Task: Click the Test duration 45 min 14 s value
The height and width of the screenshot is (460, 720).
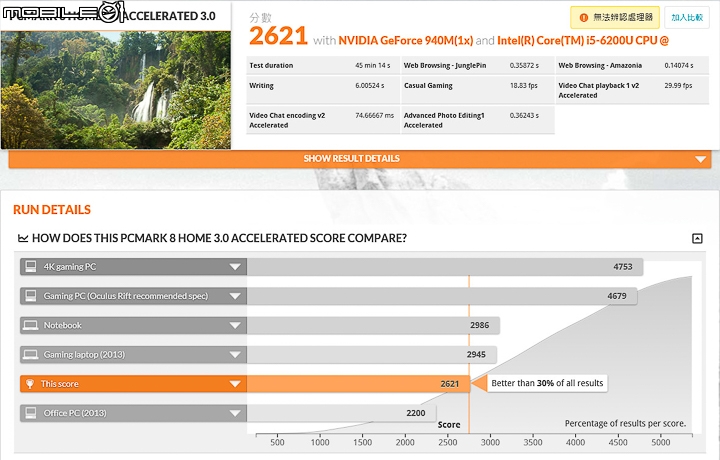Action: (372, 65)
